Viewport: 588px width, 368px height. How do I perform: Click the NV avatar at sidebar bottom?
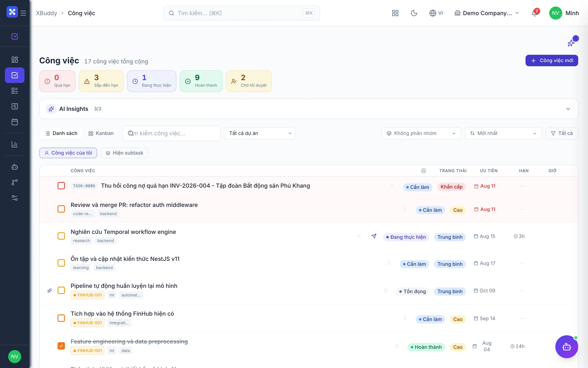[14, 357]
